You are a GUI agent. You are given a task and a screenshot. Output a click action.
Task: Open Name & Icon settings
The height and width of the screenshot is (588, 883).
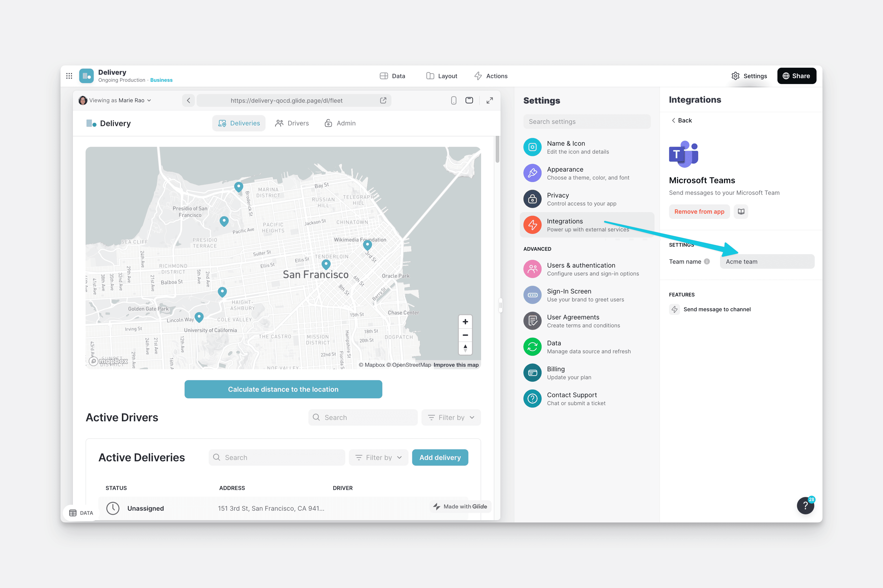[587, 147]
